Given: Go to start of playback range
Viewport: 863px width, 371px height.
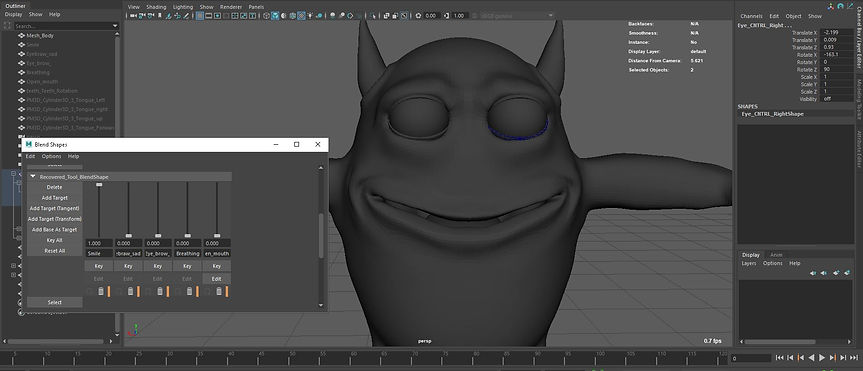Looking at the screenshot, I should pos(779,358).
